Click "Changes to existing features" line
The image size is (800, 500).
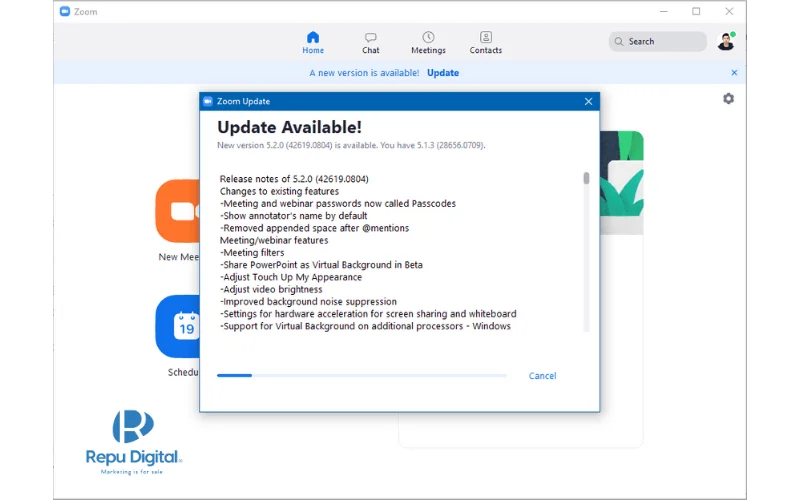click(x=279, y=191)
